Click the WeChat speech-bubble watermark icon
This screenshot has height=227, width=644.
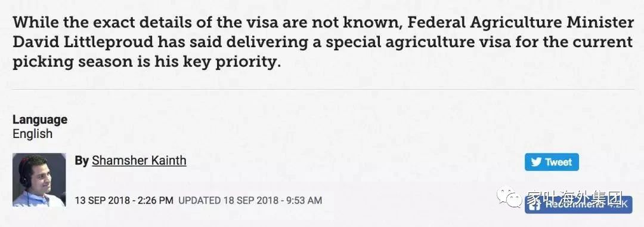pyautogui.click(x=510, y=198)
